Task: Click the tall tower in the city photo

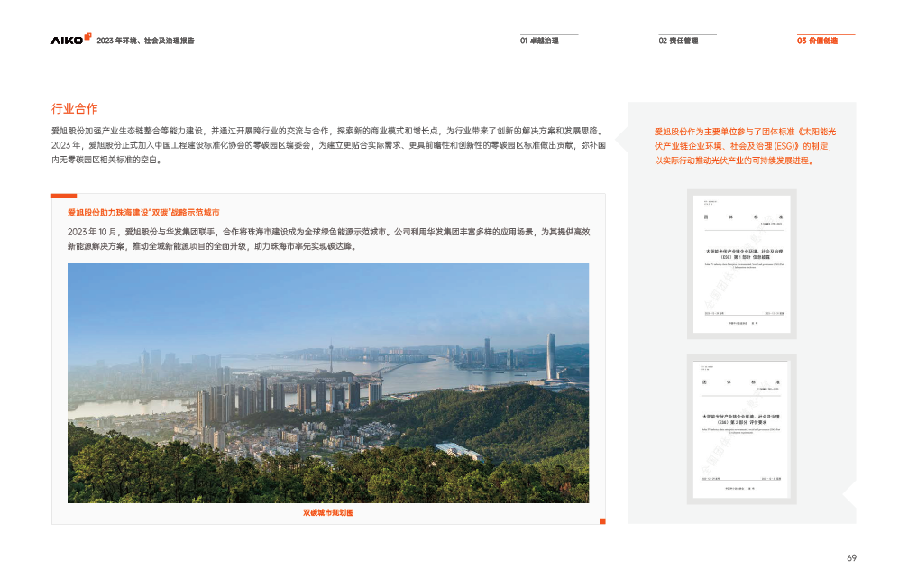Action: (550, 356)
